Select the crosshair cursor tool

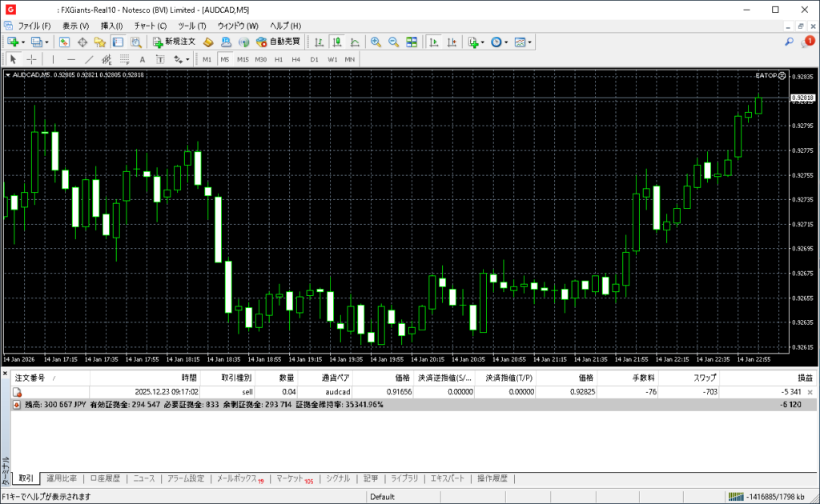pyautogui.click(x=31, y=59)
